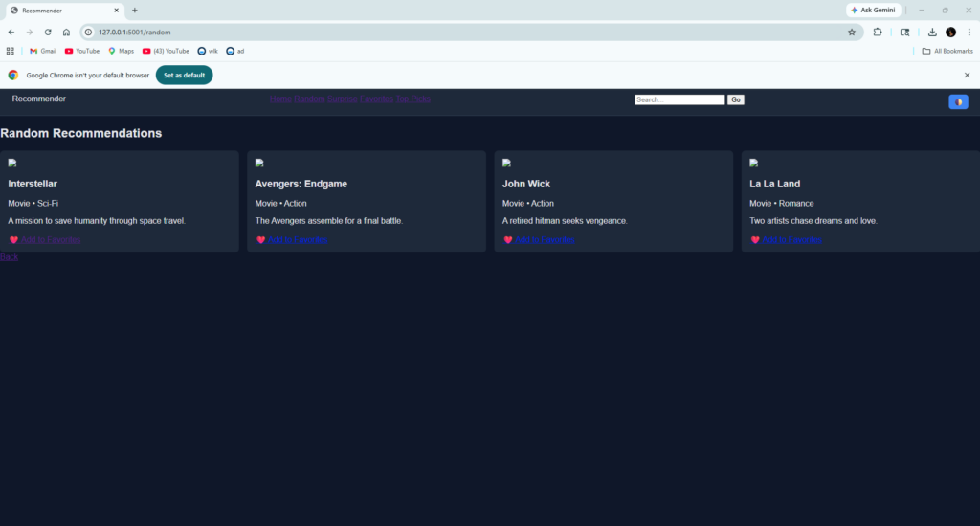Viewport: 980px width, 526px height.
Task: Open the Top Picks nav link
Action: [x=413, y=99]
